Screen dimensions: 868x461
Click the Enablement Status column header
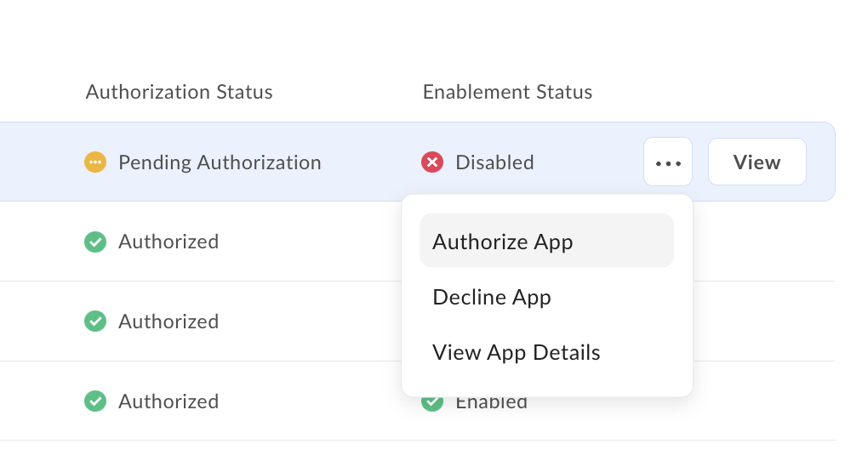coord(507,92)
